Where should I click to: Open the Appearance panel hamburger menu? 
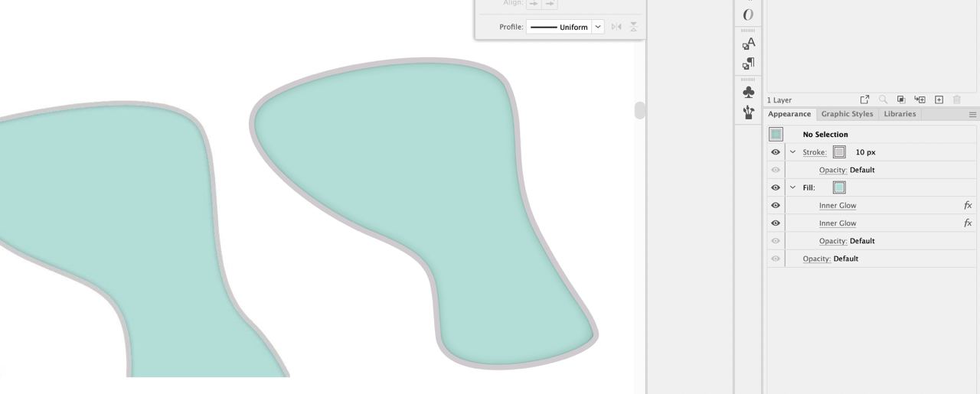(x=972, y=114)
